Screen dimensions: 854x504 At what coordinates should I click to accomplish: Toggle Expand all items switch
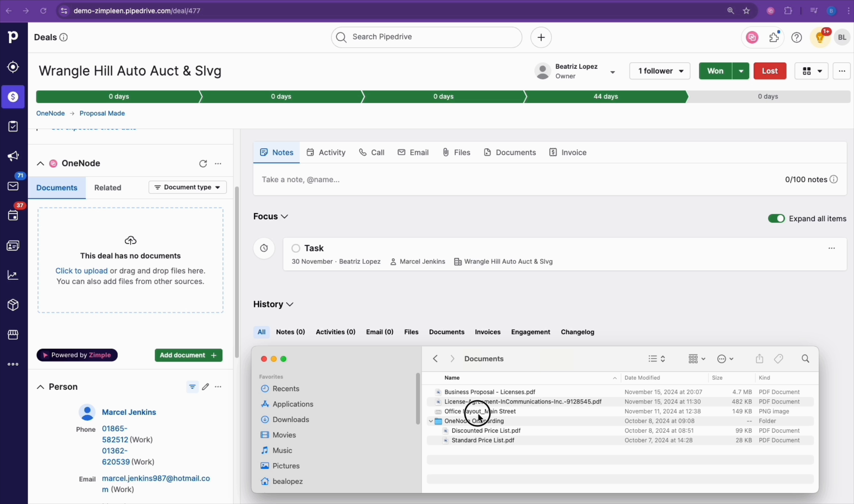coord(777,219)
